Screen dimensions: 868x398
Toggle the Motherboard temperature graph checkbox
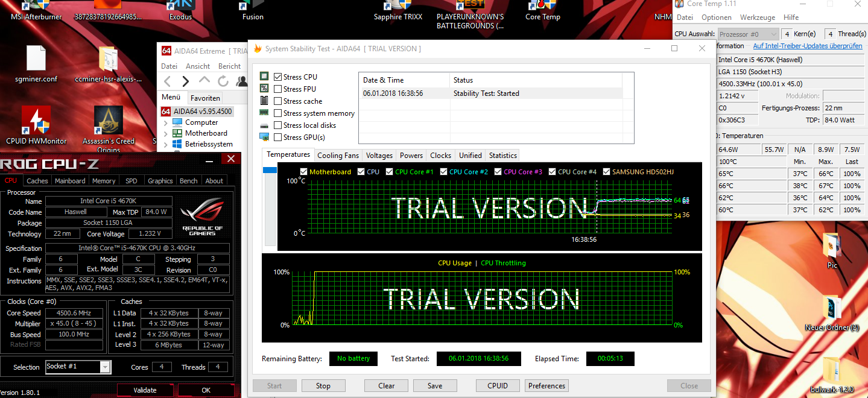[303, 172]
